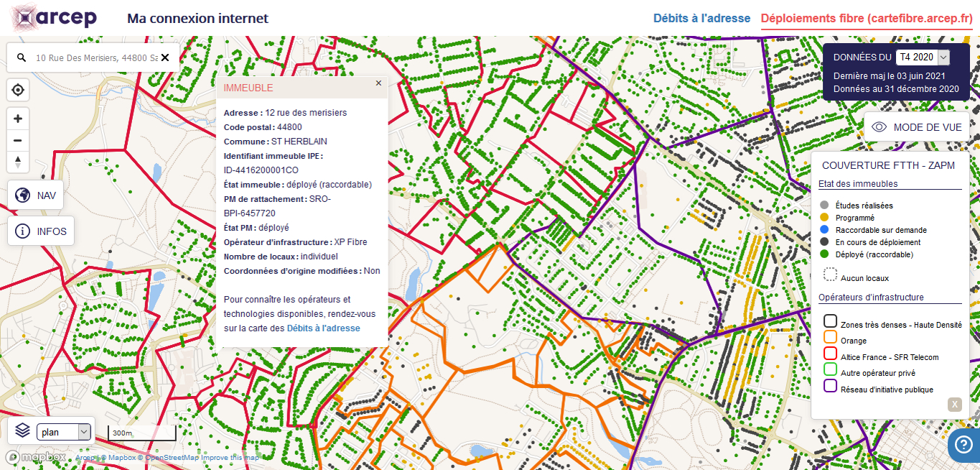Click the map tilt arrows control
The height and width of the screenshot is (470, 980).
[x=17, y=162]
